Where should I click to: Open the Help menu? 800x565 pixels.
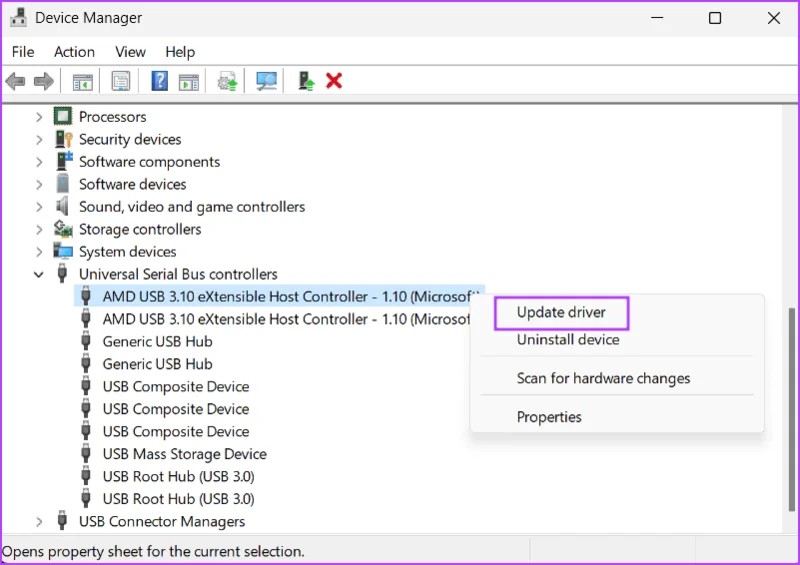pos(180,52)
